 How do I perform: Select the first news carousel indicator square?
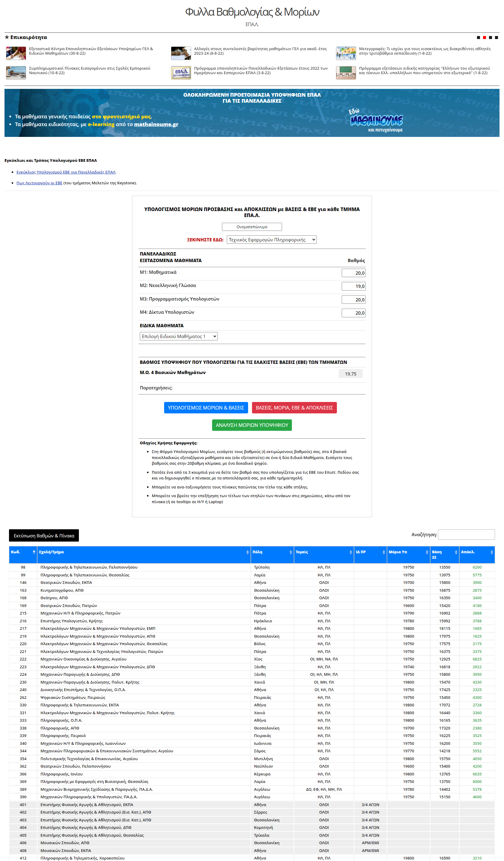(478, 38)
